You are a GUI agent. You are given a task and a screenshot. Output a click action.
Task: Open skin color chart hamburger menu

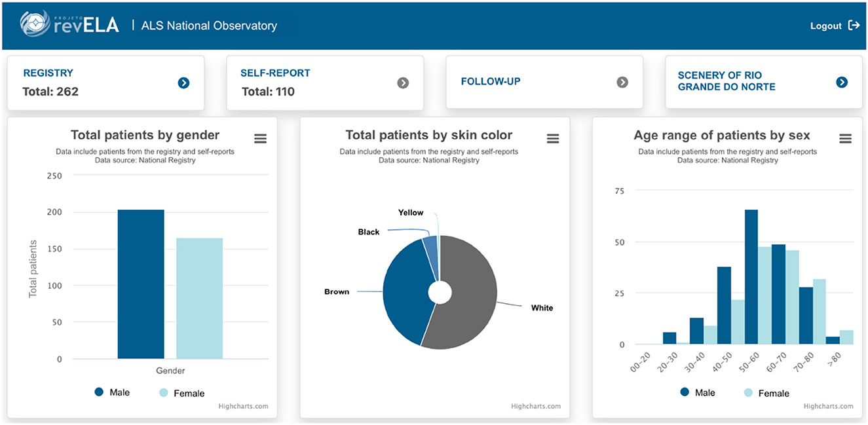pos(553,138)
